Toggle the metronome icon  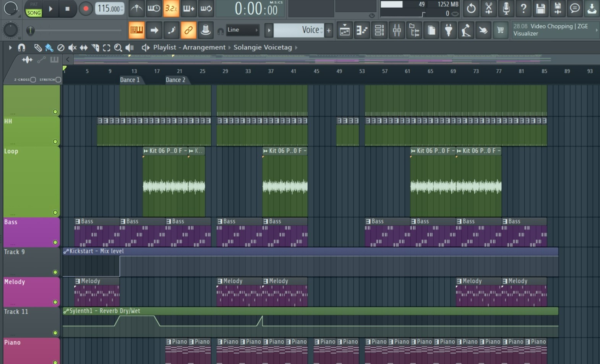(x=136, y=8)
